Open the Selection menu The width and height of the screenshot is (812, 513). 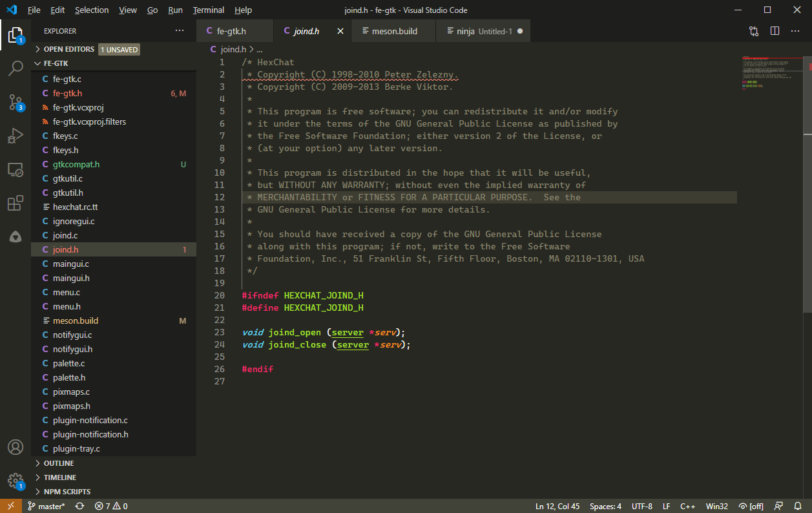click(x=92, y=10)
